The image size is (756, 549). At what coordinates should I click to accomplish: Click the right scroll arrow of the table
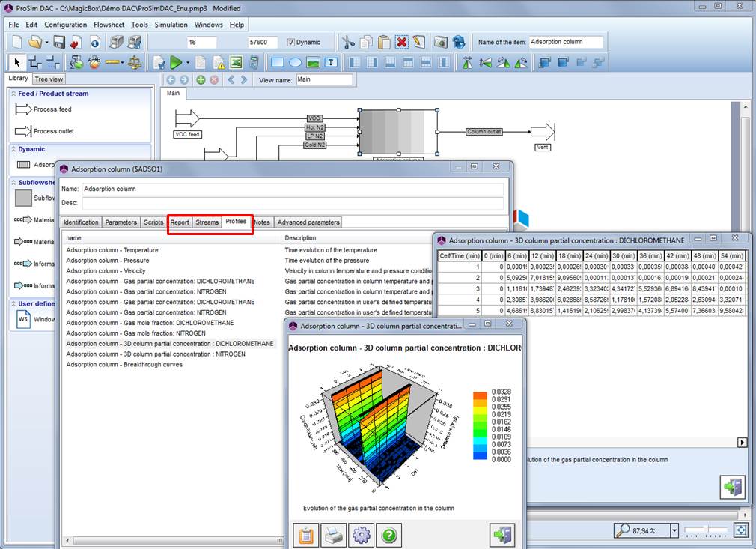coord(743,442)
